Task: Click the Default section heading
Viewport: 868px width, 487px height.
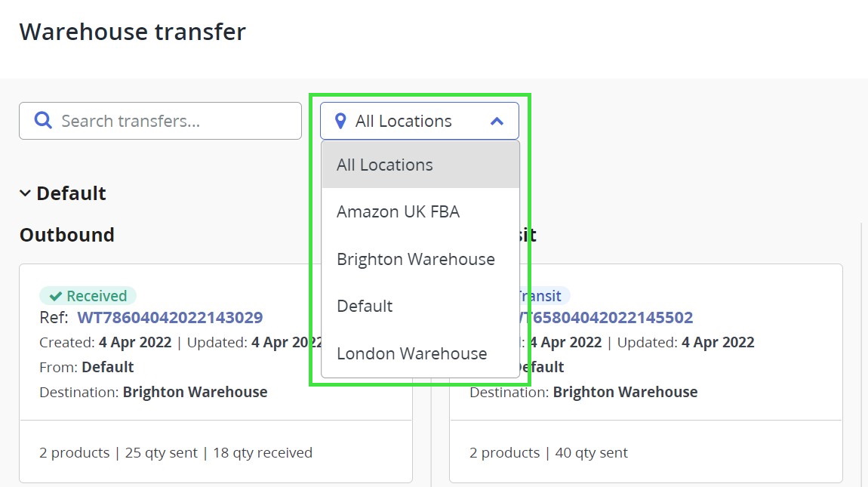Action: [x=71, y=193]
